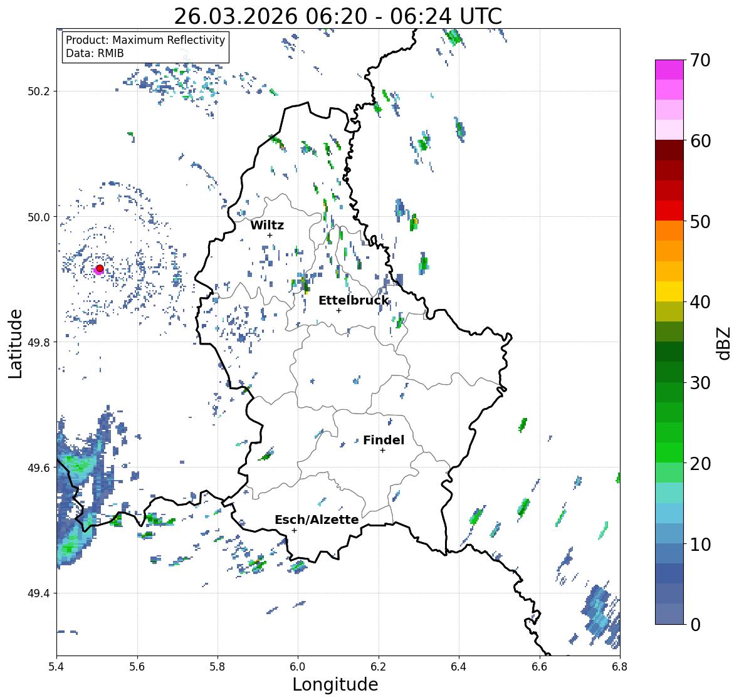Image resolution: width=739 pixels, height=700 pixels.
Task: Click the Longitude axis label
Action: [335, 684]
